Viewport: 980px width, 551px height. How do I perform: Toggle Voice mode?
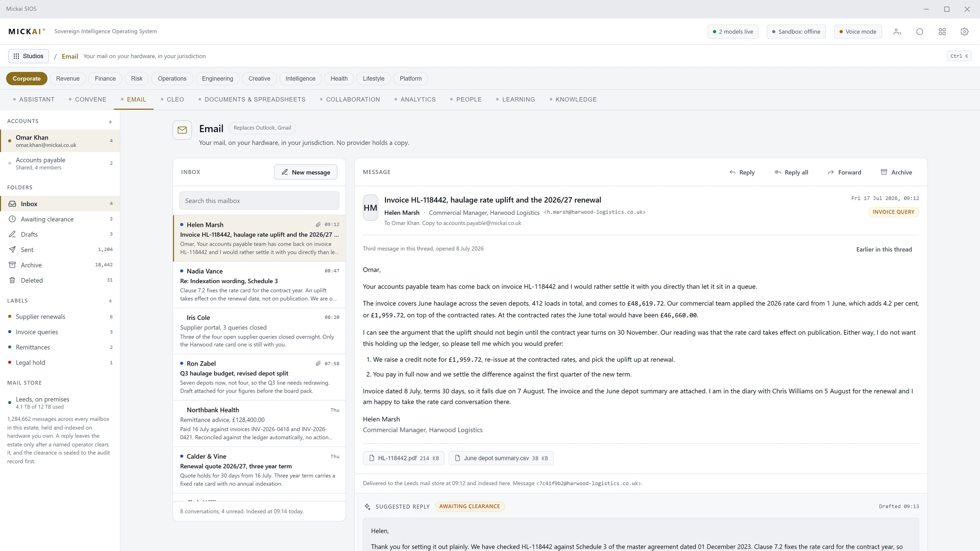(x=857, y=32)
